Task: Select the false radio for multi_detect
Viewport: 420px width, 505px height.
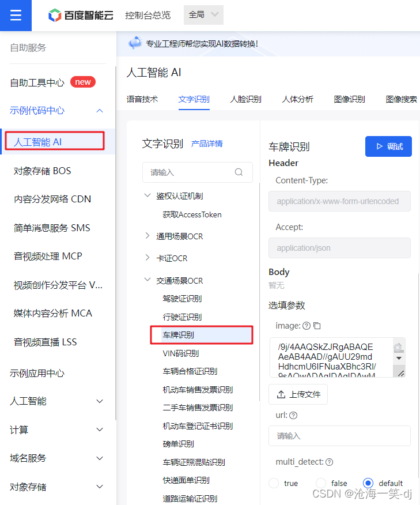Action: tap(321, 483)
